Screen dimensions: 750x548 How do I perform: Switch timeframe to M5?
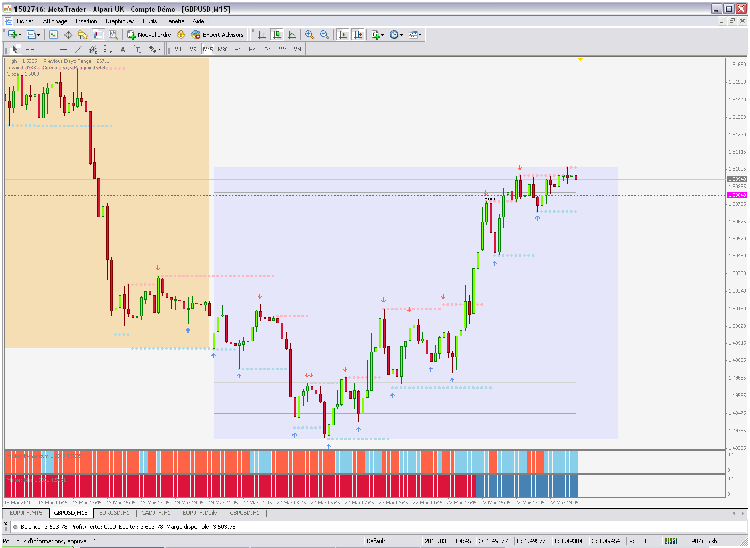[x=192, y=49]
